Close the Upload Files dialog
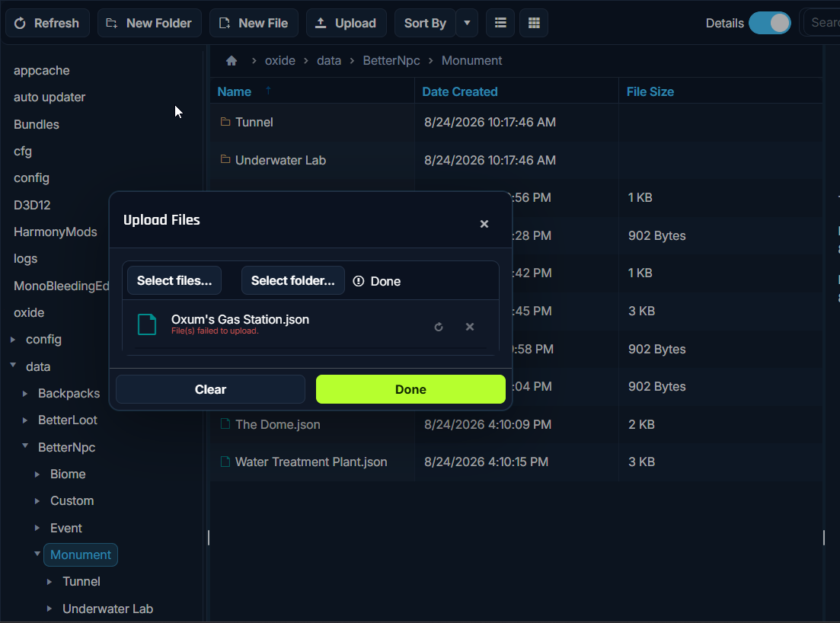 click(484, 224)
